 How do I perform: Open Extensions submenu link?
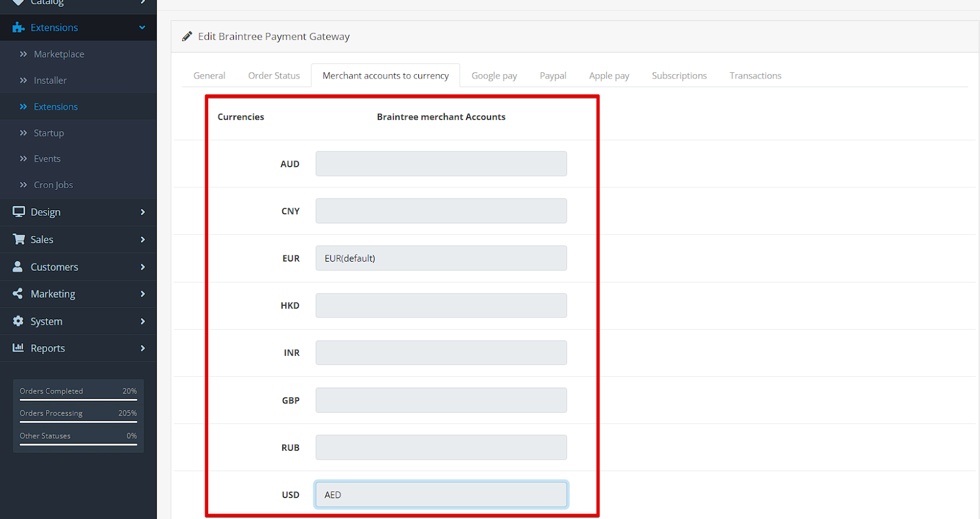[56, 107]
